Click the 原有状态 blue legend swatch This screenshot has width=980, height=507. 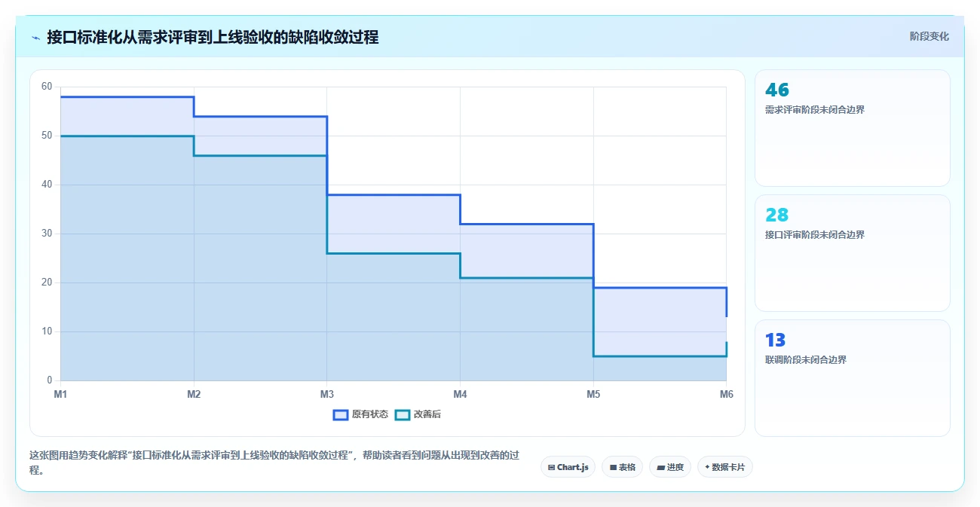point(341,414)
